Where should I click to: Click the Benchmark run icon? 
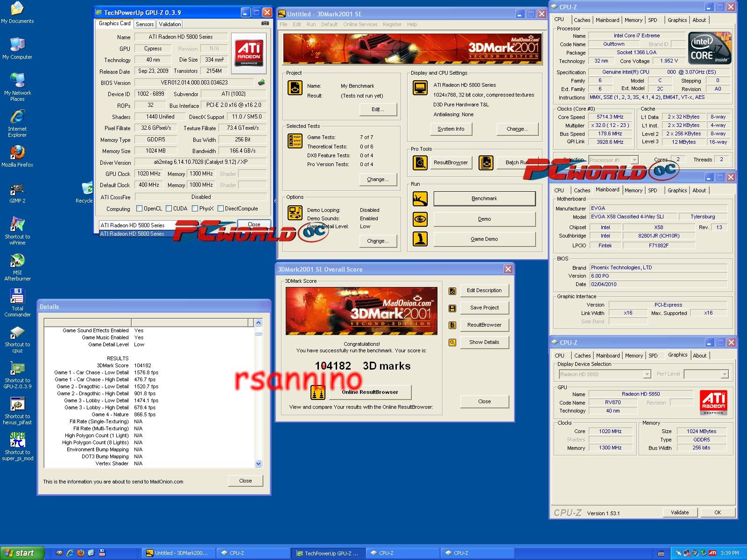420,199
